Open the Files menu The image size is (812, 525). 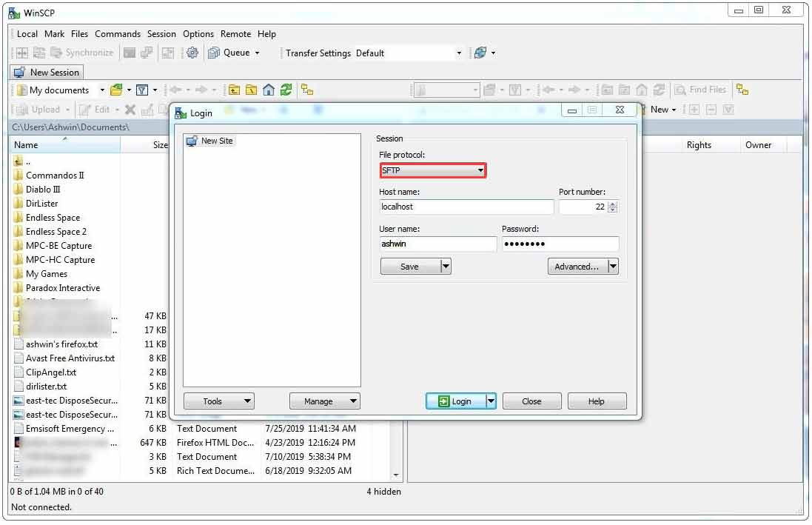[x=79, y=34]
